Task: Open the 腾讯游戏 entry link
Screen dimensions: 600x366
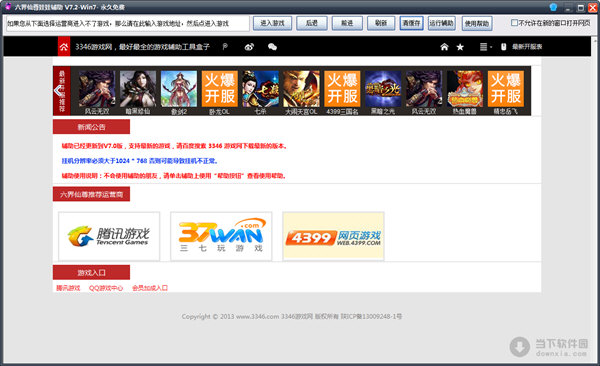Action: click(68, 288)
